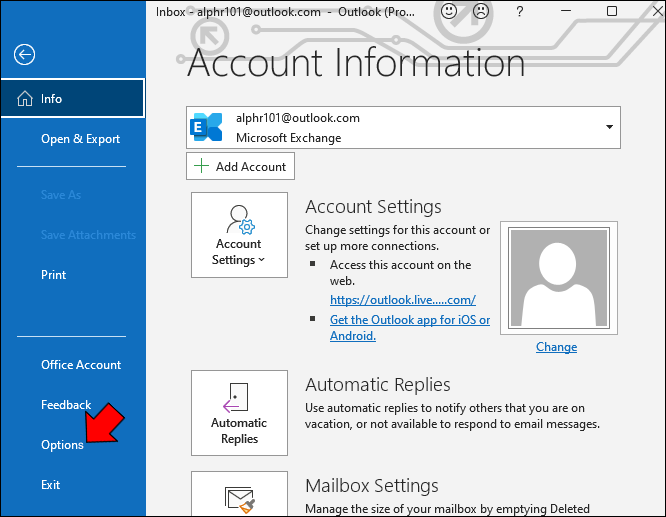Click the Change link under profile photo
Viewport: 666px width, 517px height.
click(x=556, y=347)
